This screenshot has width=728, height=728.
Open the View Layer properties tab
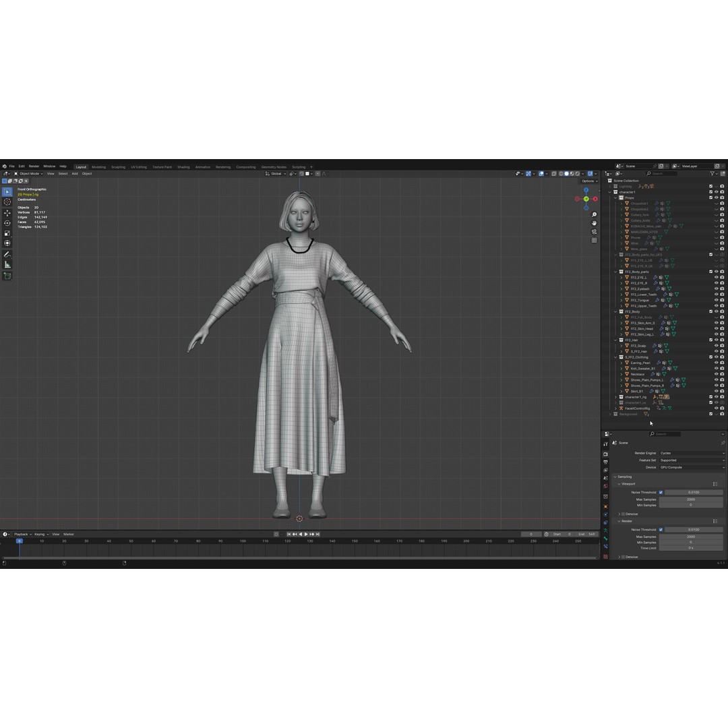click(x=605, y=470)
